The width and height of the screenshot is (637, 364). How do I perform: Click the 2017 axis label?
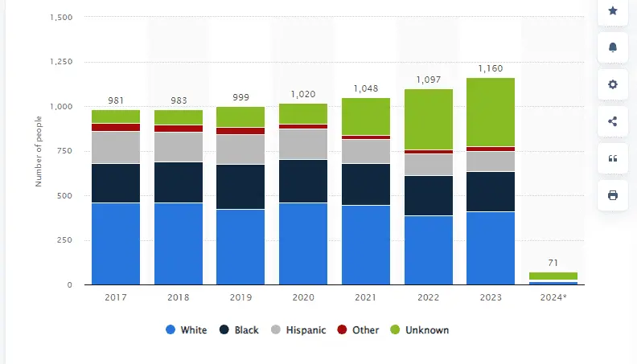point(116,297)
